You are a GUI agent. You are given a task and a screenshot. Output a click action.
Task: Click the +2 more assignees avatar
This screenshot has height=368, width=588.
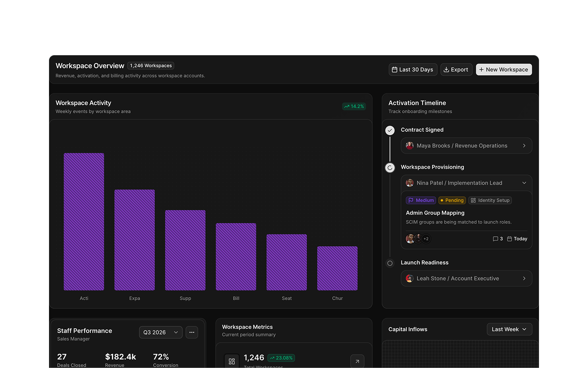point(426,239)
